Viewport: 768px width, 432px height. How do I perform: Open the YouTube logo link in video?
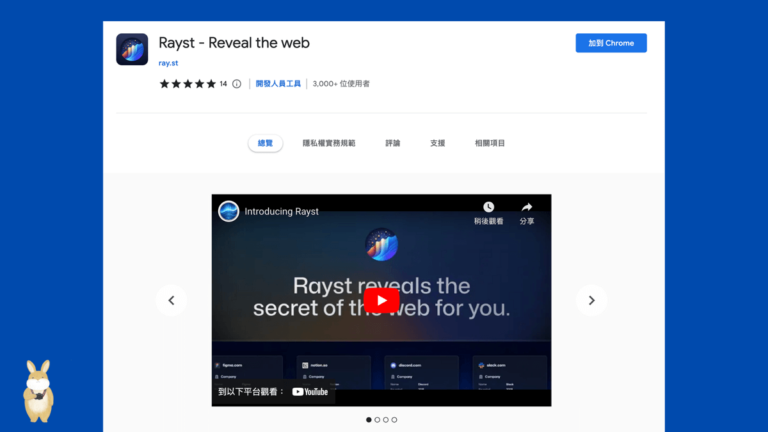(310, 391)
